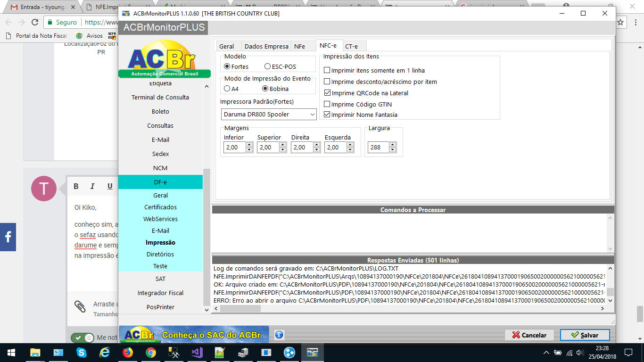Increase the Largura value
The image size is (644, 362).
tap(393, 145)
